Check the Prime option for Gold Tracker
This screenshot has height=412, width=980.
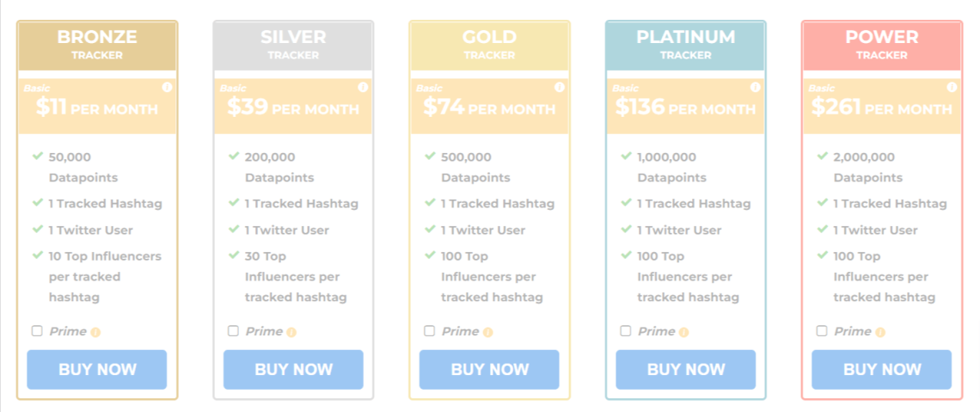coord(429,331)
